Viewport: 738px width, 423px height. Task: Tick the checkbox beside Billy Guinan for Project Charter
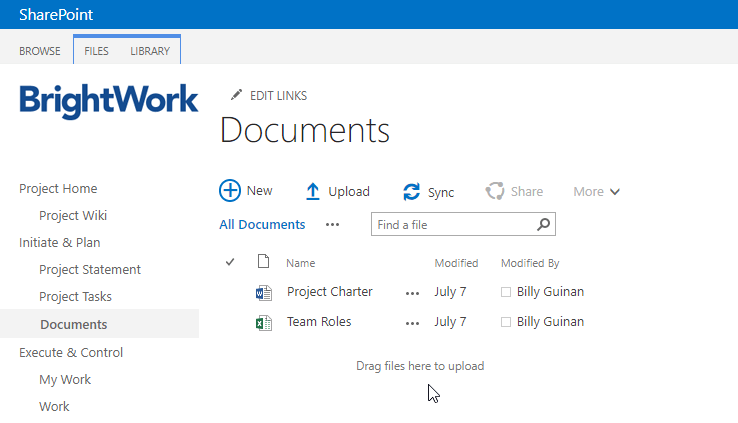pos(506,293)
